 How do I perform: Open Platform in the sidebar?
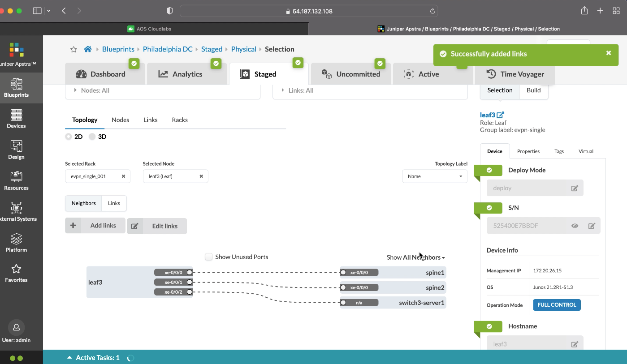coord(17,243)
